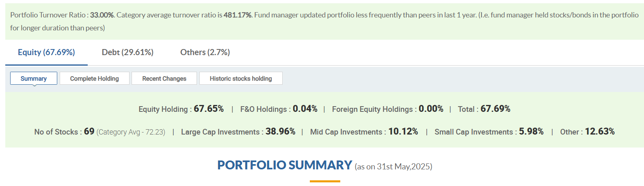This screenshot has width=644, height=186.
Task: Click the Mid Cap Investments 10.12% figure
Action: tap(403, 132)
